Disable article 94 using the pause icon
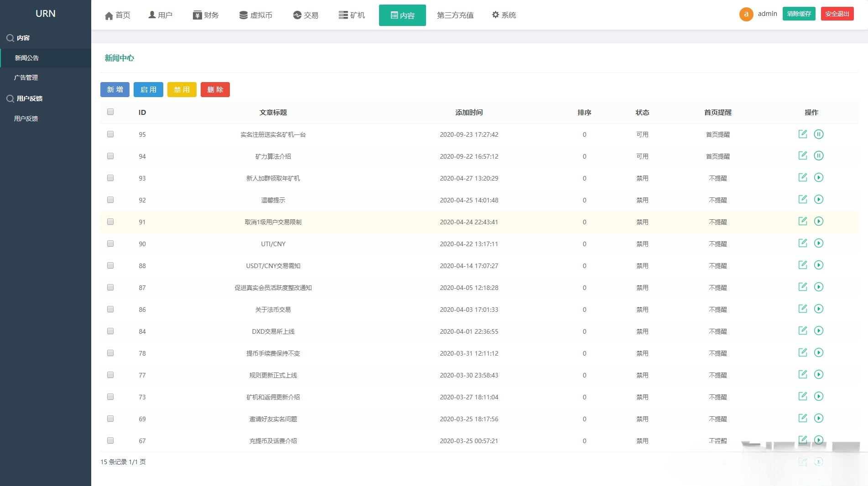This screenshot has height=486, width=868. [x=819, y=155]
